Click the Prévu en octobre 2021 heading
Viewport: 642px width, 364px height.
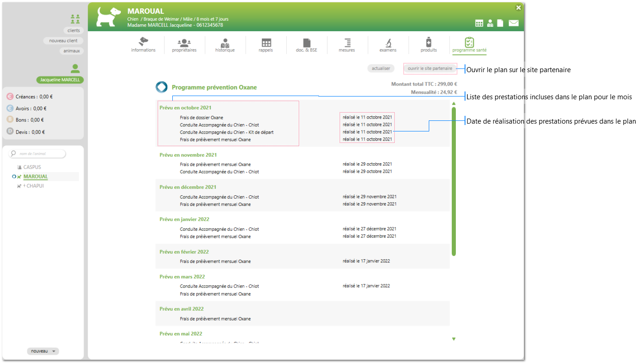pyautogui.click(x=186, y=108)
